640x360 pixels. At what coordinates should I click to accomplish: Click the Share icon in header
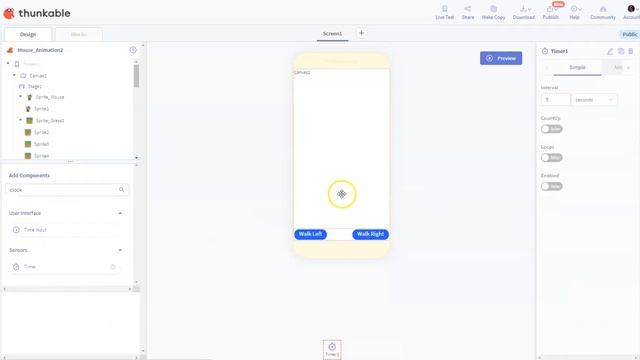point(468,12)
